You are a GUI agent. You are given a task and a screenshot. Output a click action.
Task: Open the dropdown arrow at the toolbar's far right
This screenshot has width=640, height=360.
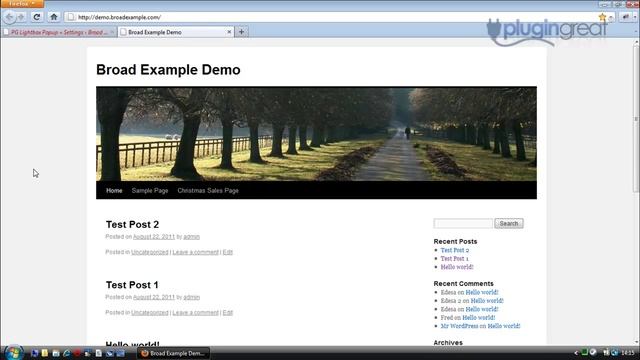tap(636, 17)
